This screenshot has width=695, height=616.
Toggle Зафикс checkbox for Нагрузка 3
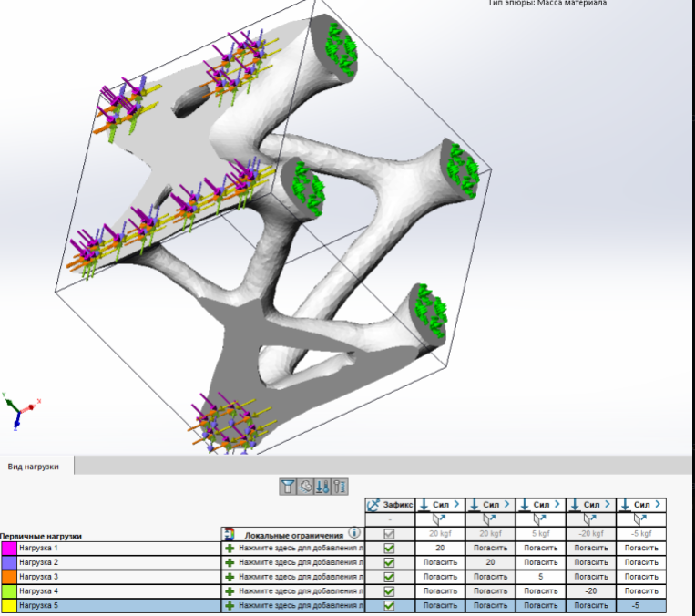(x=389, y=577)
